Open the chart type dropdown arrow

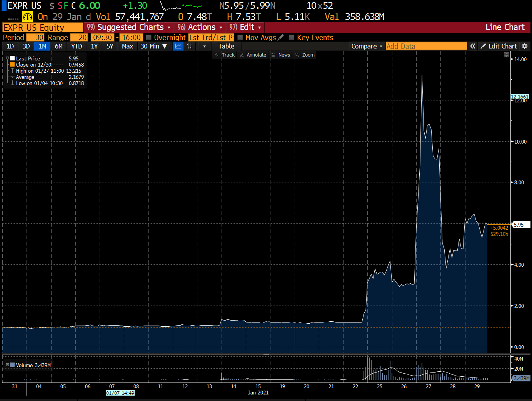click(x=204, y=46)
